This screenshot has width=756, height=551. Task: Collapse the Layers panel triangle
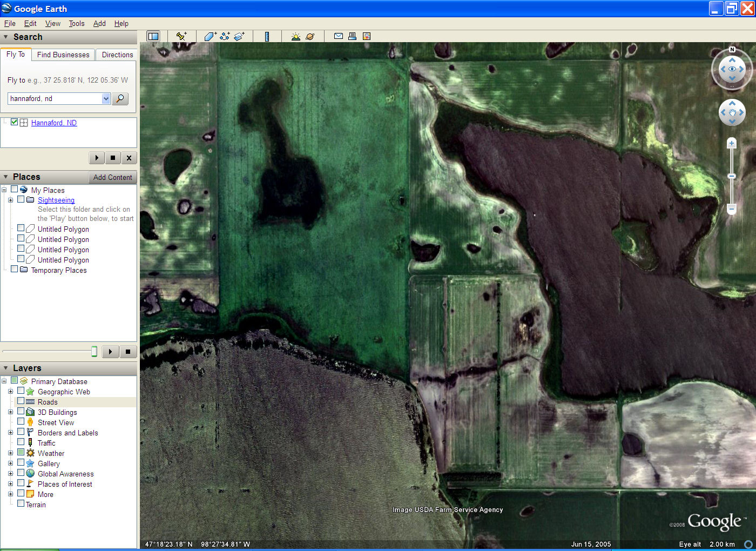pyautogui.click(x=6, y=368)
